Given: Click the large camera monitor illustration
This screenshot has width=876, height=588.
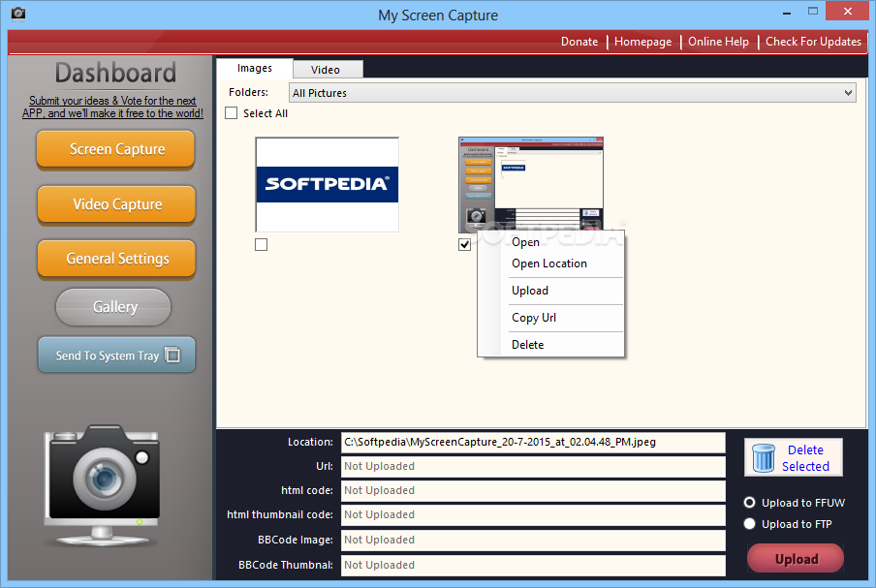Looking at the screenshot, I should 103,485.
